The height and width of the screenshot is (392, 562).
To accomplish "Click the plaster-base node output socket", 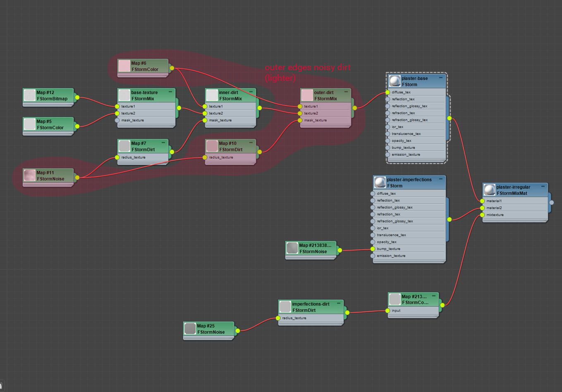I will 449,119.
